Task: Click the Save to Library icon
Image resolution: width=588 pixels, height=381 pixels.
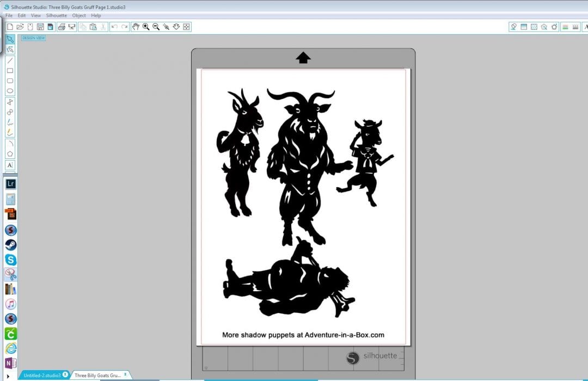Action: [50, 27]
